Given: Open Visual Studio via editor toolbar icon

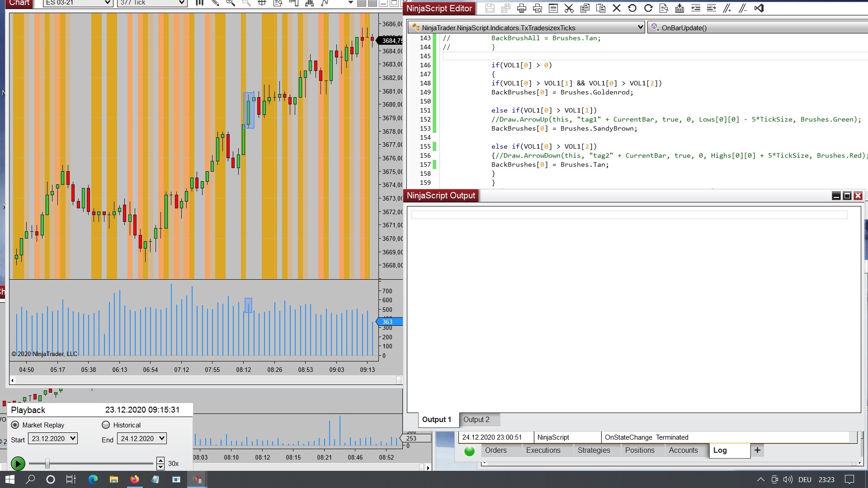Looking at the screenshot, I should (759, 8).
